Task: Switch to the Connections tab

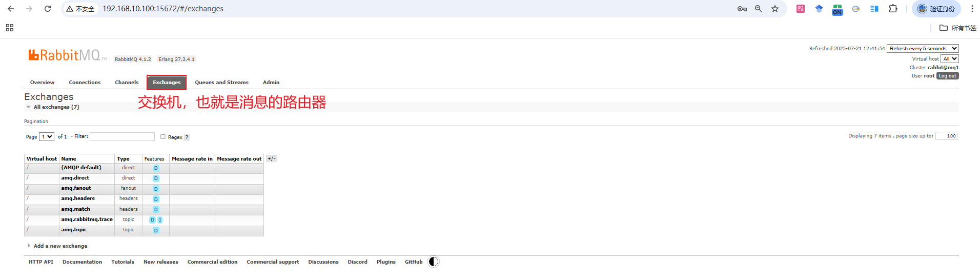Action: (85, 82)
